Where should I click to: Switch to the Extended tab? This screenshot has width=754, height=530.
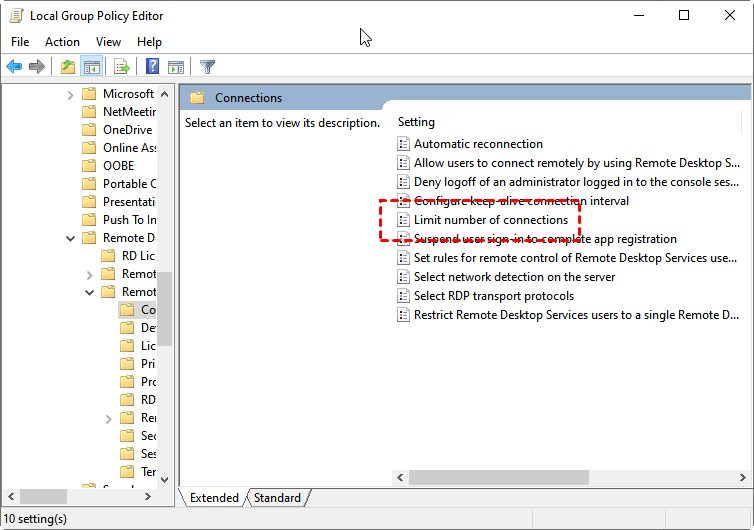coord(214,498)
